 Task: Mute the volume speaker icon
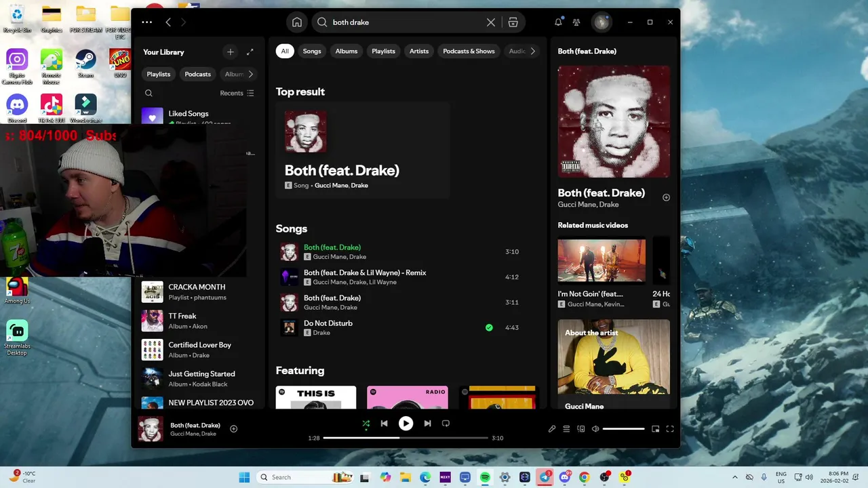595,428
